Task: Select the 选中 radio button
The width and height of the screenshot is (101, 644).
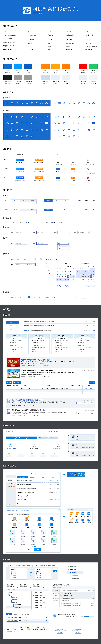Action: pos(26,223)
